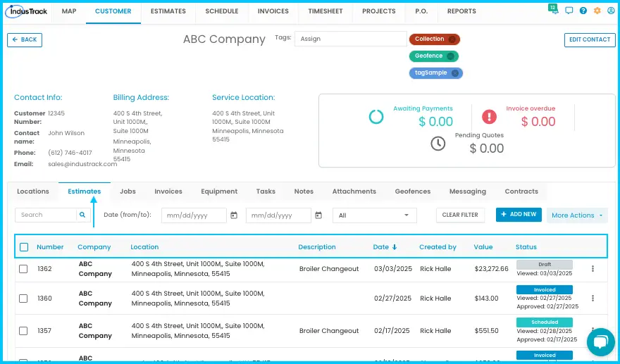Toggle Date column sort arrow
This screenshot has width=620, height=364.
[x=395, y=247]
